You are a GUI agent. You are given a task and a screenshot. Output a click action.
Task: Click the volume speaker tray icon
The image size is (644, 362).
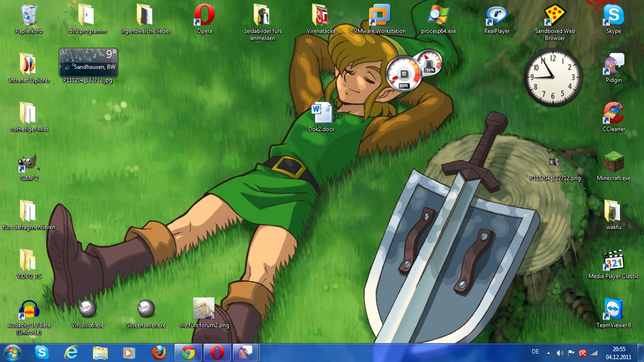point(560,353)
